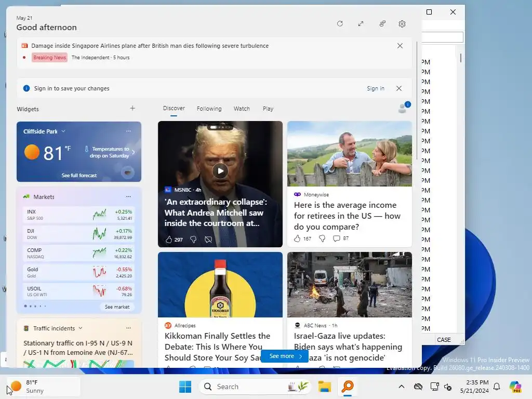Maximize the background window
This screenshot has width=532, height=399.
[x=429, y=12]
